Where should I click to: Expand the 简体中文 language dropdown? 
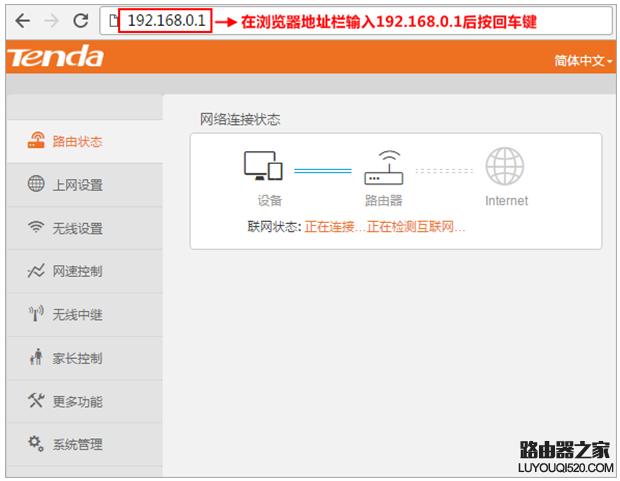pyautogui.click(x=583, y=61)
